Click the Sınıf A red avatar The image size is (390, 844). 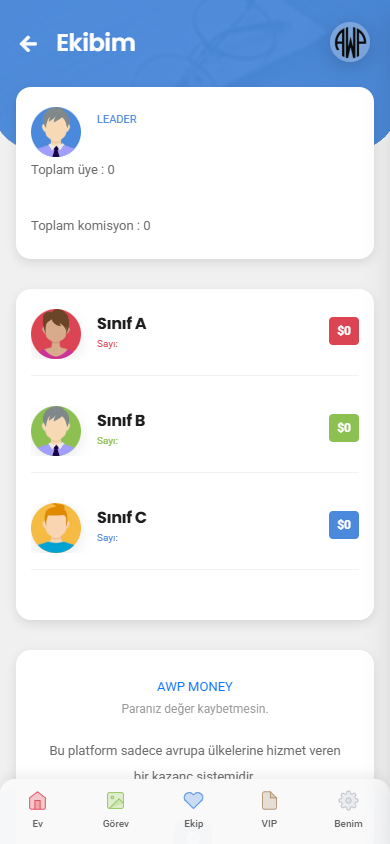56,334
